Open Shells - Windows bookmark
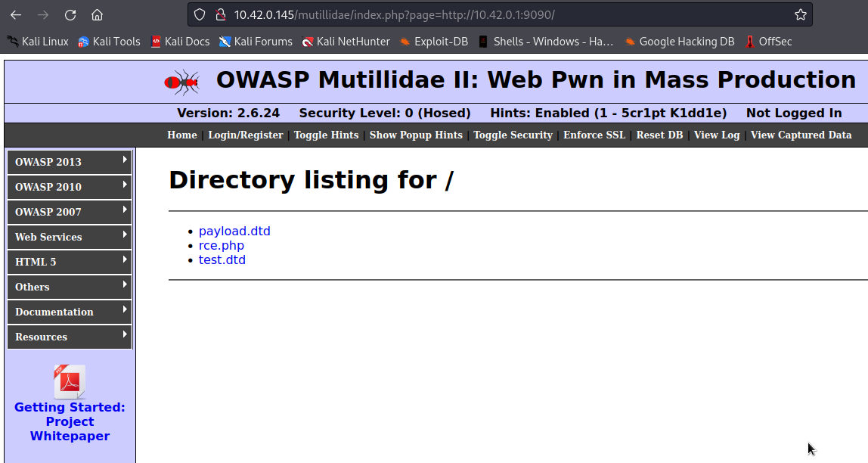Viewport: 868px width, 463px height. click(x=546, y=42)
